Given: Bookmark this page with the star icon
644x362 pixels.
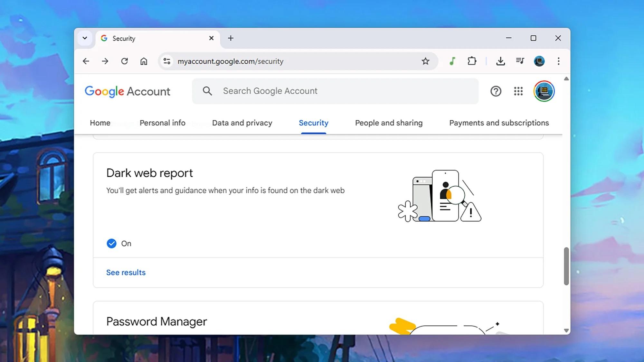Looking at the screenshot, I should 425,61.
